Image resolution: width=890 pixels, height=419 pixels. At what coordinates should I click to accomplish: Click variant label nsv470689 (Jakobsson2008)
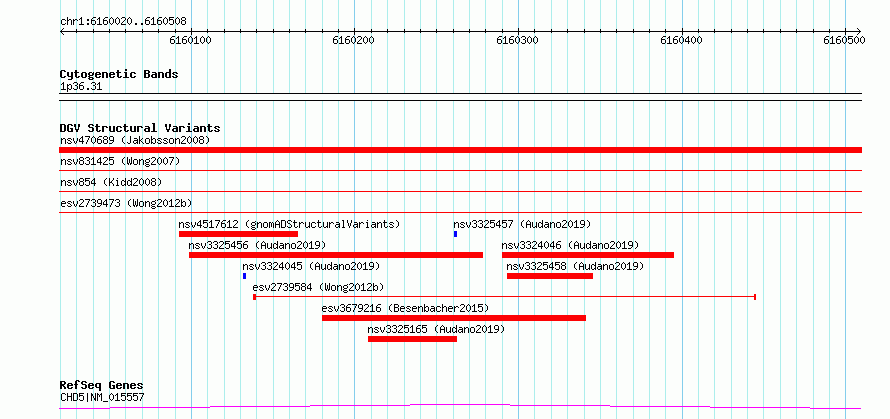click(x=135, y=140)
